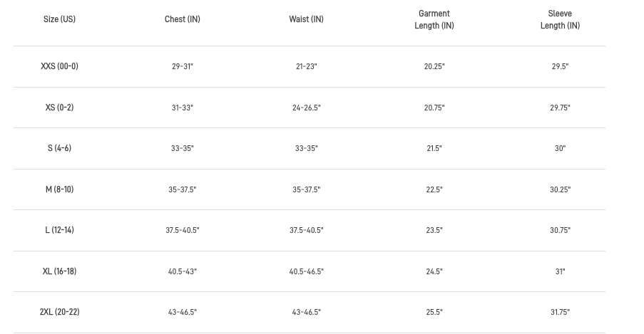
Task: Select the Waist (IN) column header
Action: pos(306,19)
